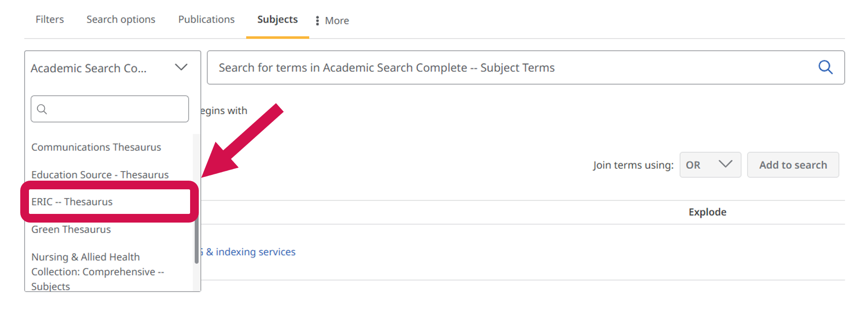This screenshot has height=317, width=868.
Task: Choose Communications Thesaurus option
Action: tap(96, 147)
